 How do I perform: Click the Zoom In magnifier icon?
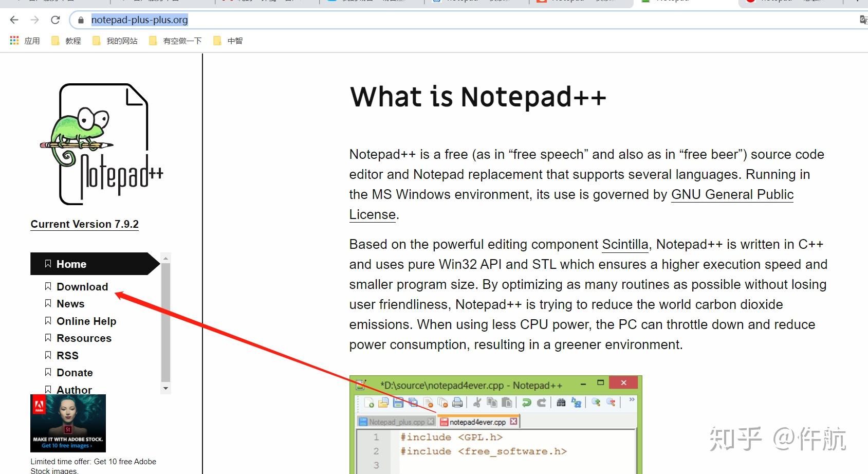point(596,402)
